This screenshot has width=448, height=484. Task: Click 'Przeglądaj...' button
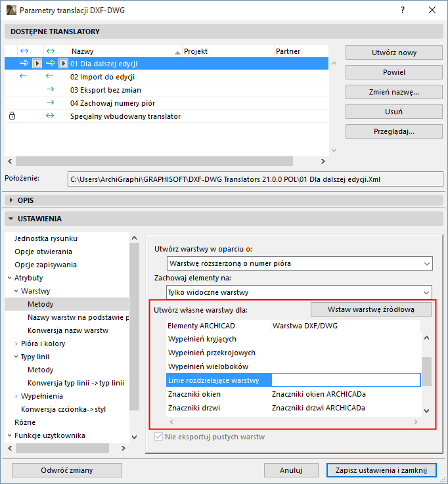coord(394,131)
